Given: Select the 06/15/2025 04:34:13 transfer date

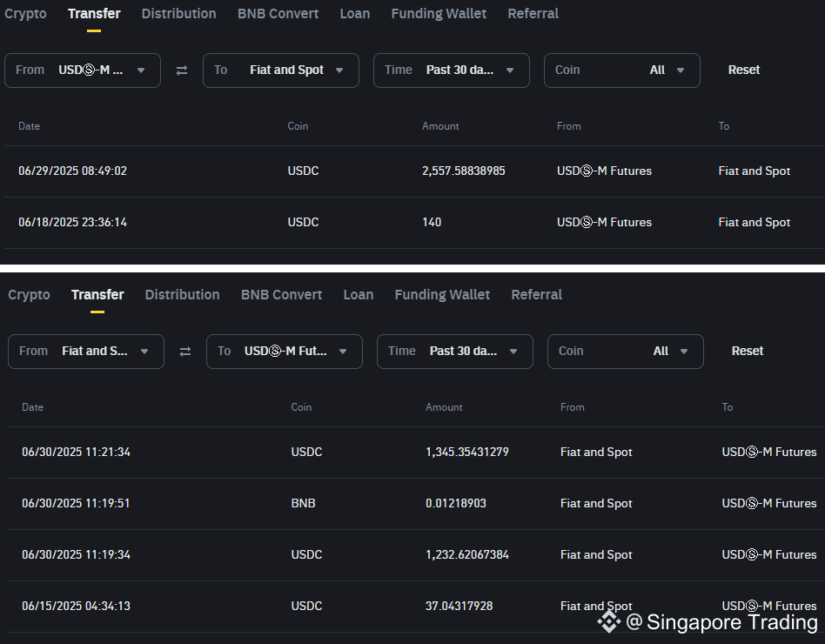Looking at the screenshot, I should coord(76,607).
